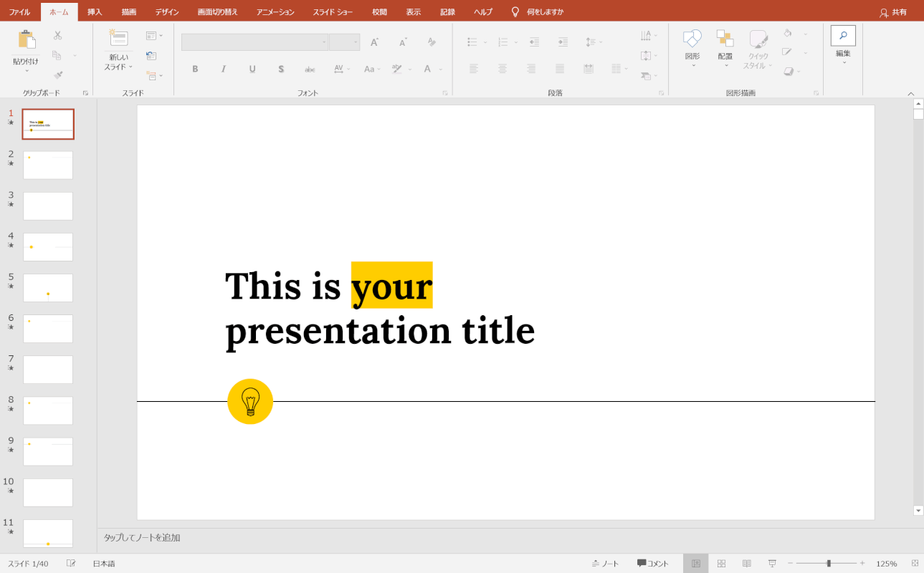Viewport: 924px width, 573px height.
Task: Click the Copy icon in the clipboard group
Action: pos(57,55)
